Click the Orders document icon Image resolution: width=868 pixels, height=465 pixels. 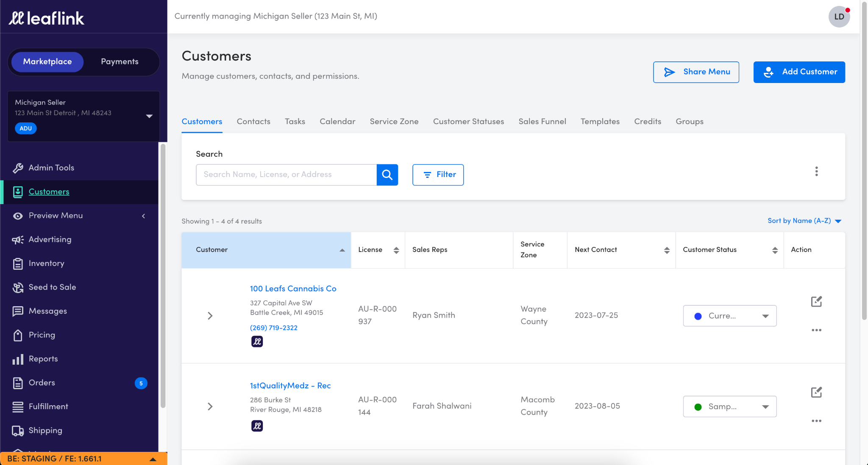tap(18, 383)
